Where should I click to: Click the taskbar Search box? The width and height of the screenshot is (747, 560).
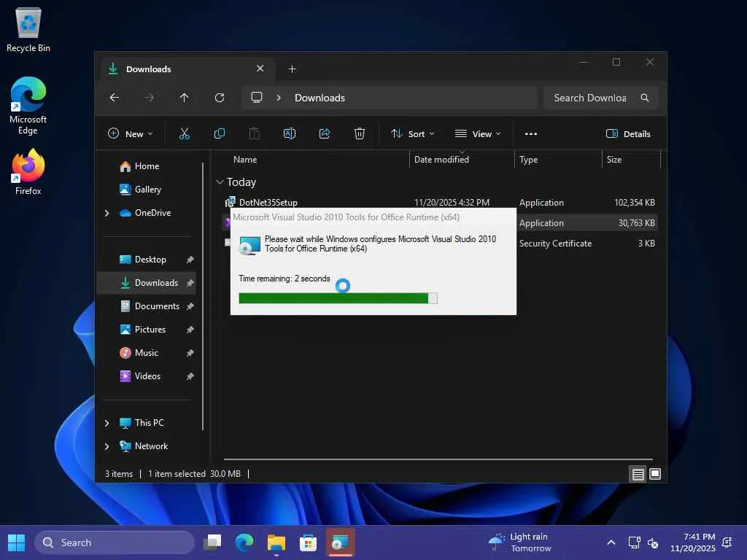tap(115, 542)
